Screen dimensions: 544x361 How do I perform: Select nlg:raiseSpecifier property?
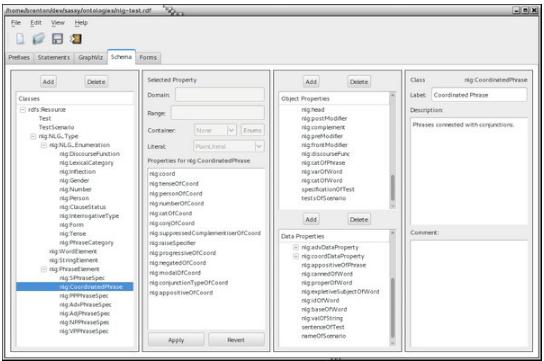click(x=172, y=243)
